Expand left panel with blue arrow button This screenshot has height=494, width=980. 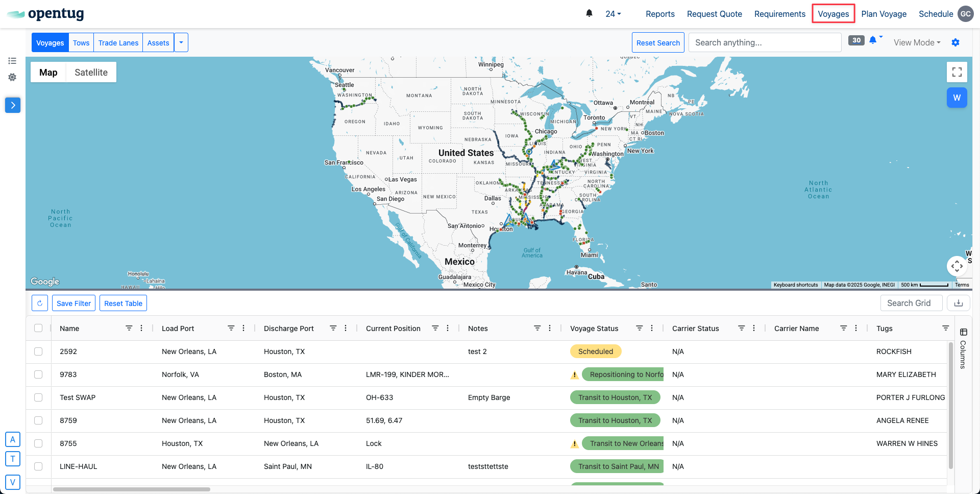[13, 105]
